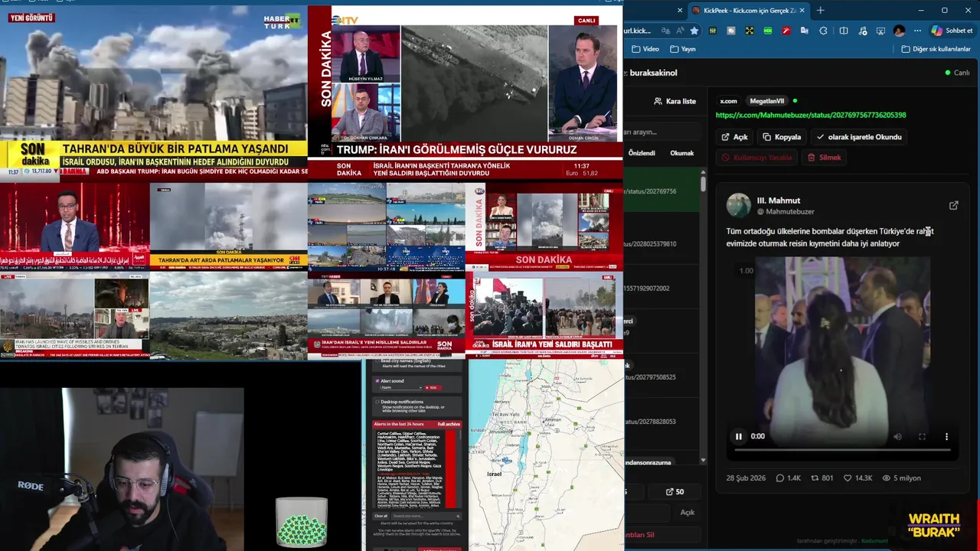The image size is (980, 551).
Task: Click the link search input field
Action: point(661,132)
